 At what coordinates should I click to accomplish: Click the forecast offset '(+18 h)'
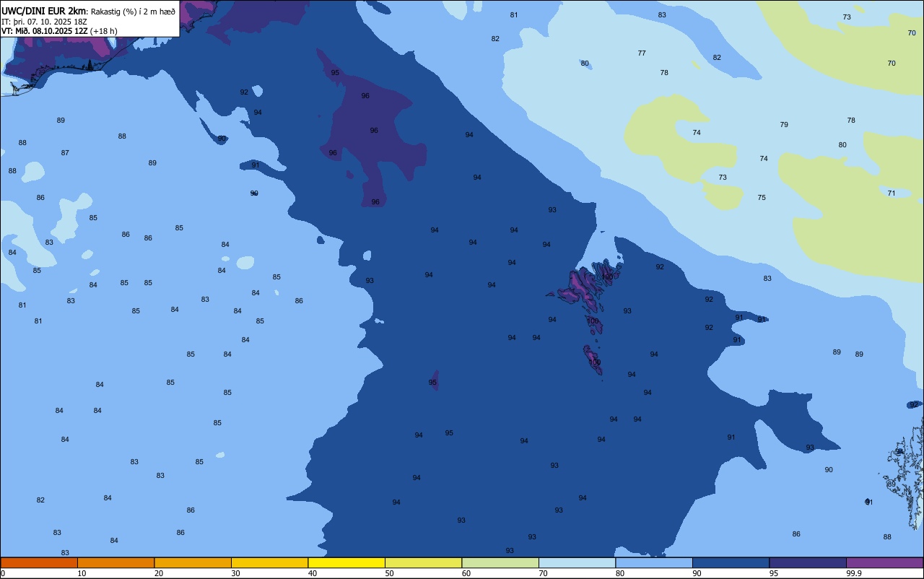104,31
